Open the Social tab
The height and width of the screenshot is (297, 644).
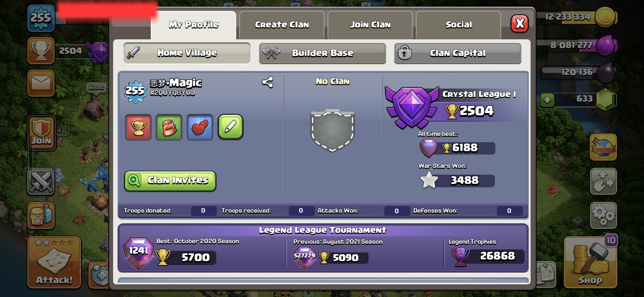pos(459,25)
